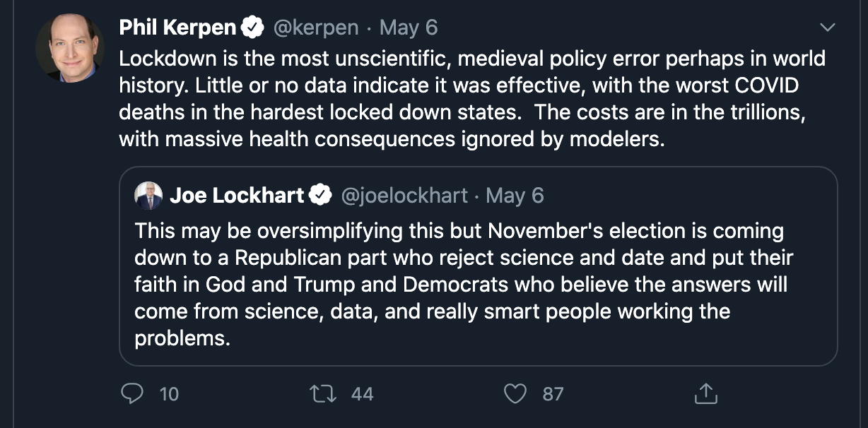
Task: Open Phil Kerpen's profile picture
Action: click(70, 47)
